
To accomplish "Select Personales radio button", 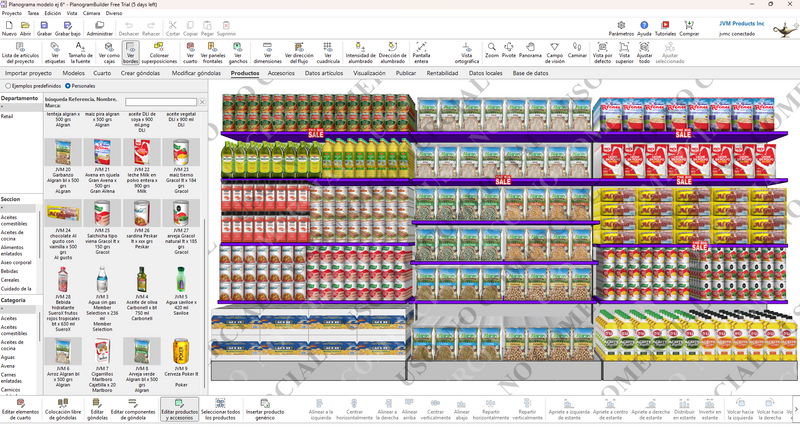I will [68, 86].
